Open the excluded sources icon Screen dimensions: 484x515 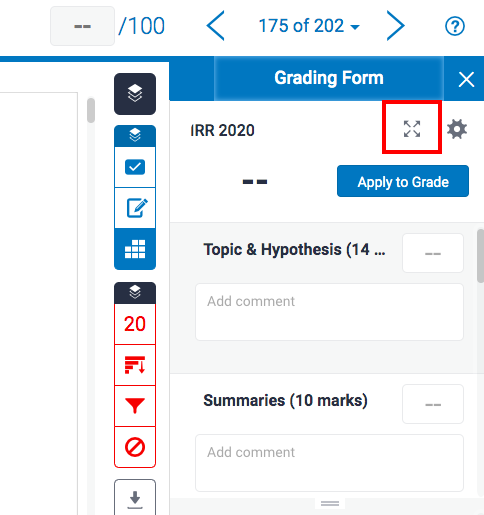pos(135,447)
